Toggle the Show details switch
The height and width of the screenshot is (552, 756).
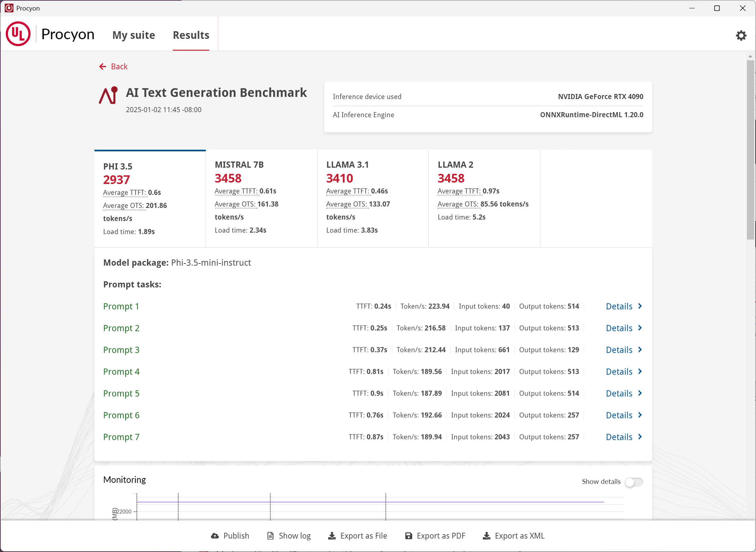pos(634,482)
